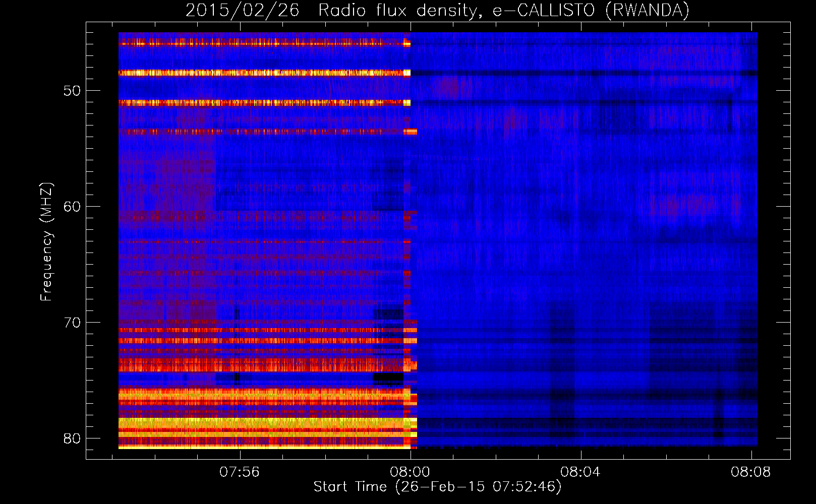Click the '08:00' time tick label
816x504 pixels.
pos(410,472)
